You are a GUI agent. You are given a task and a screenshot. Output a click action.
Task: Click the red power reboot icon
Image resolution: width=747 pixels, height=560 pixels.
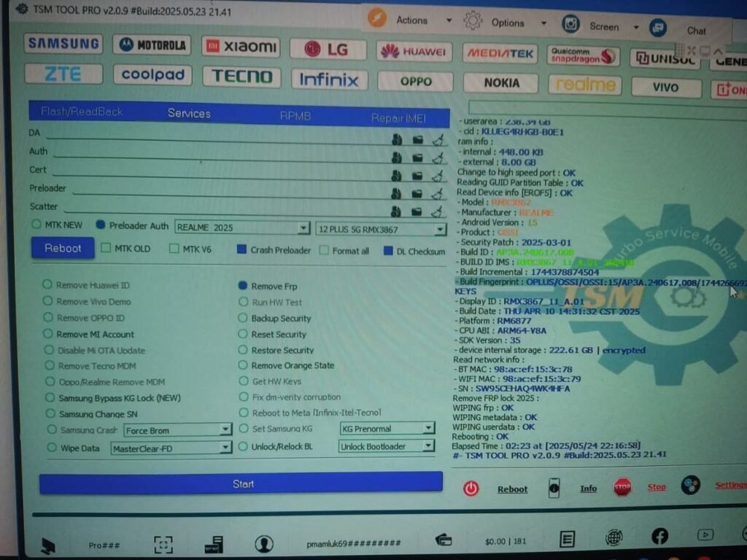[x=471, y=489]
